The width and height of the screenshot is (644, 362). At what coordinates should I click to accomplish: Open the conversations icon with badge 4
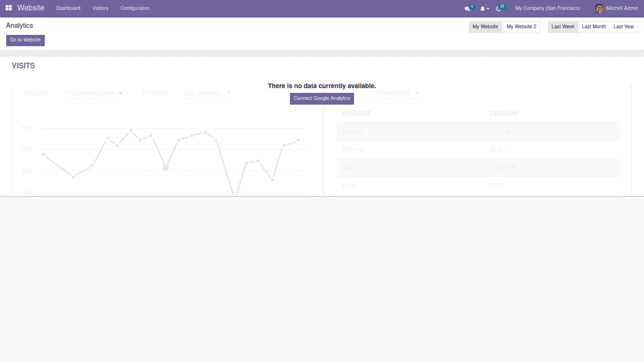pos(468,8)
